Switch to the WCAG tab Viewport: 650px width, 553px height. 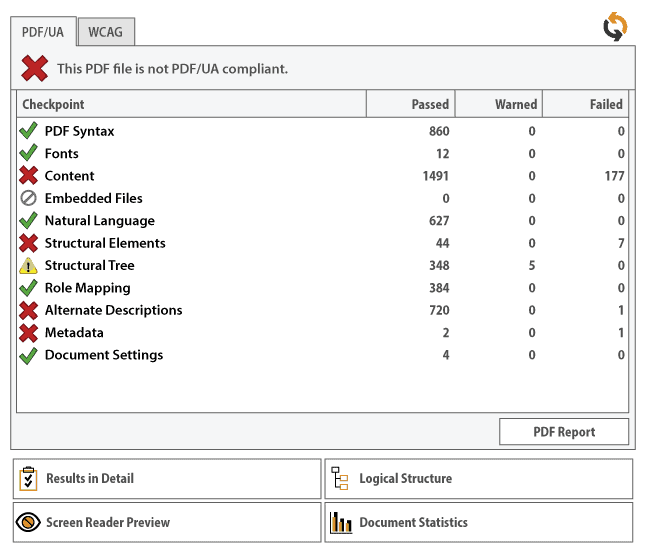[x=106, y=33]
